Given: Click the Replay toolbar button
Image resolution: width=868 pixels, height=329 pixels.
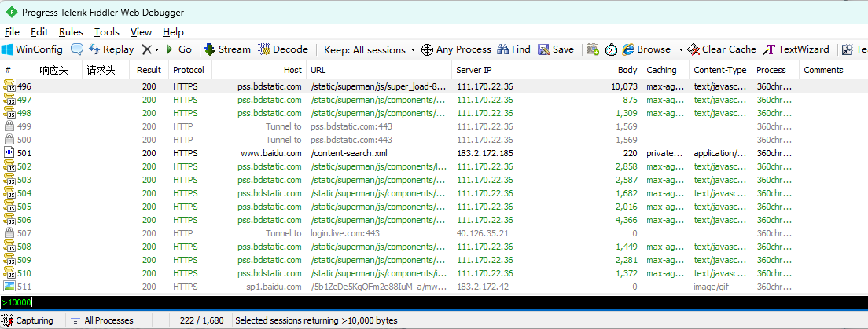Looking at the screenshot, I should (112, 49).
